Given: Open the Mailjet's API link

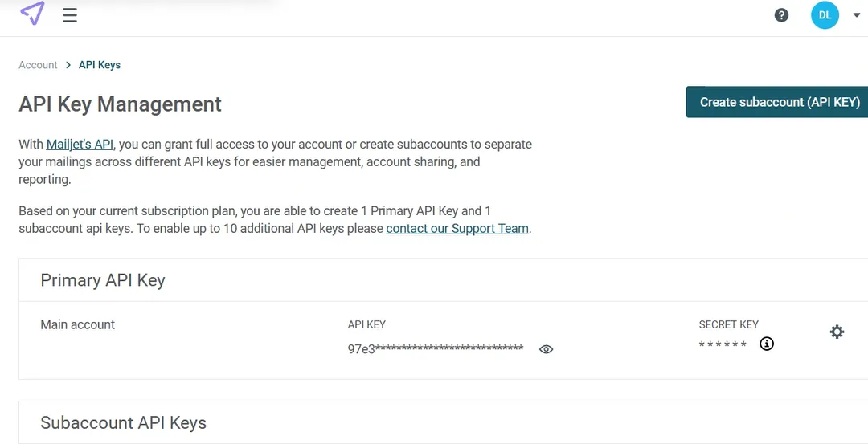Looking at the screenshot, I should tap(80, 145).
